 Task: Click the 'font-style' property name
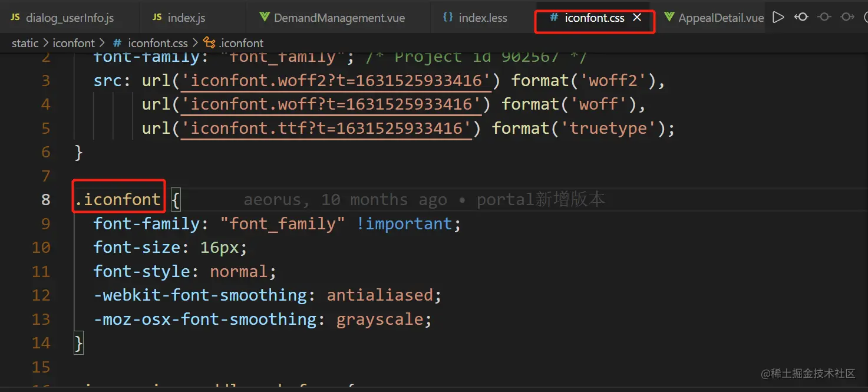[142, 272]
